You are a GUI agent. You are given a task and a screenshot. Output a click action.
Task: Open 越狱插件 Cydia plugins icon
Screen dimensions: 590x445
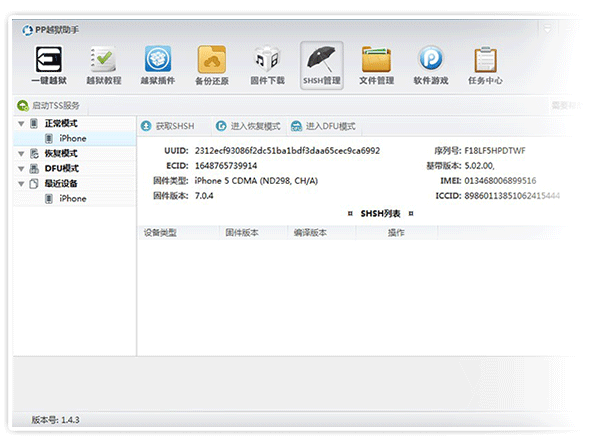[158, 66]
